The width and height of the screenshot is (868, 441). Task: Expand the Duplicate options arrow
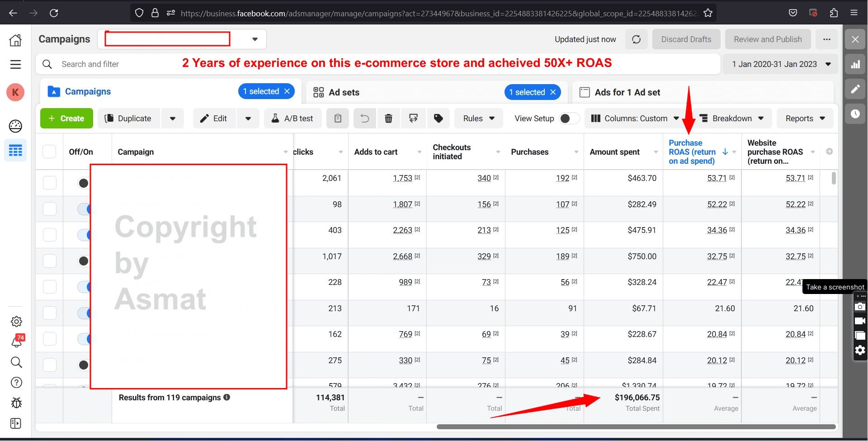coord(173,119)
